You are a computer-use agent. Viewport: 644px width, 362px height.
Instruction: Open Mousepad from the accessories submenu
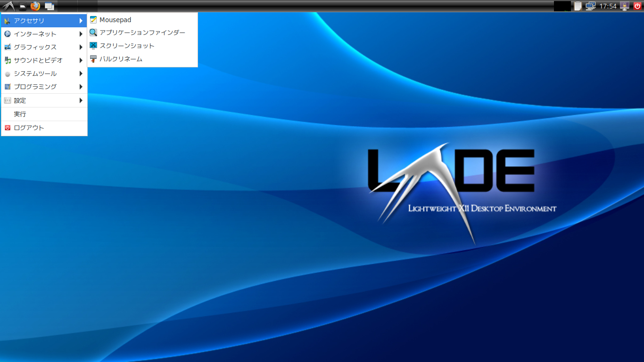142,20
